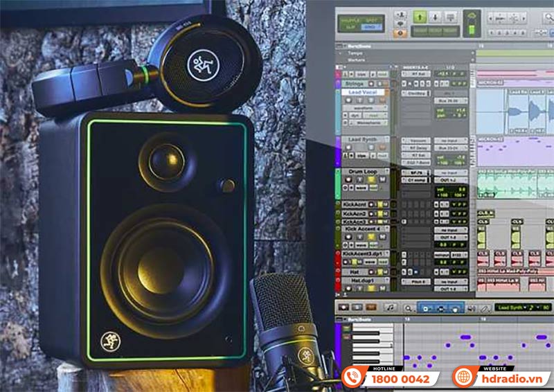Open the Bus 29-30 output selector
554x392 pixels.
[x=449, y=100]
